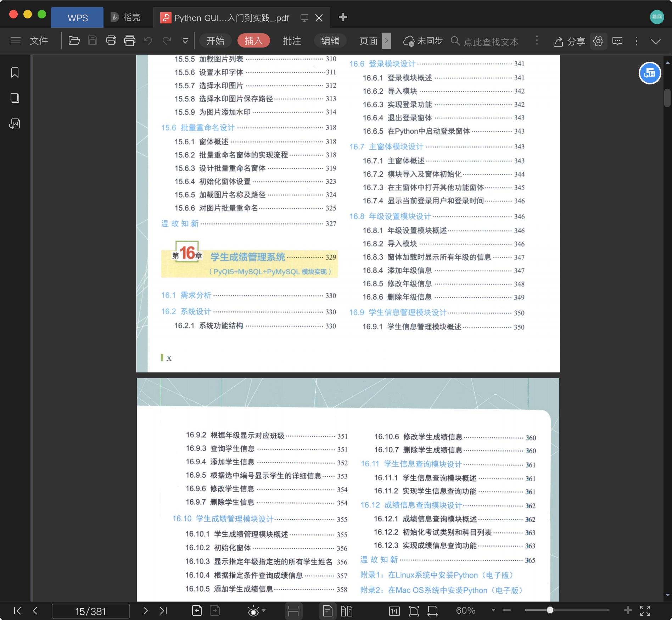Open the 文件 menu
The width and height of the screenshot is (672, 620).
[x=39, y=41]
